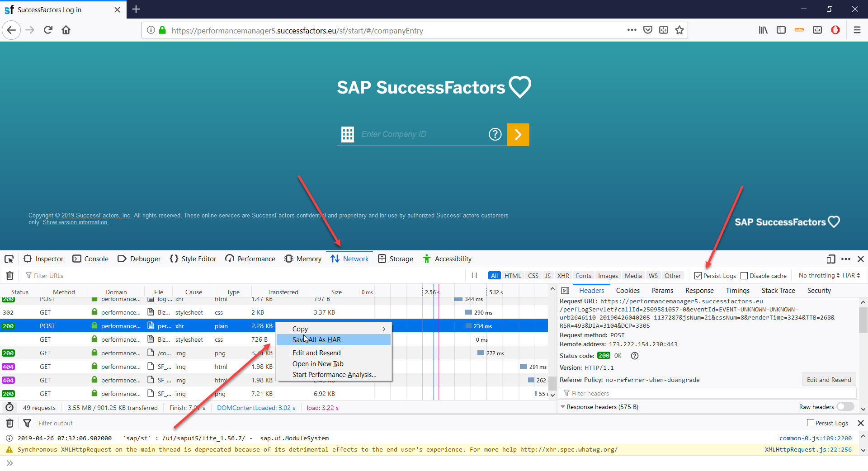Open common-0.js:109:2200 source link

tap(815, 438)
